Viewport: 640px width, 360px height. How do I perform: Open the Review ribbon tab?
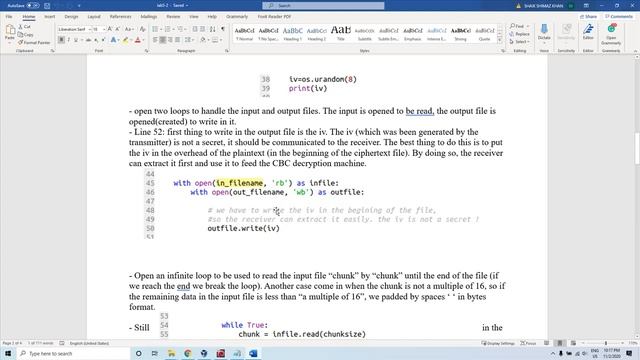(173, 17)
